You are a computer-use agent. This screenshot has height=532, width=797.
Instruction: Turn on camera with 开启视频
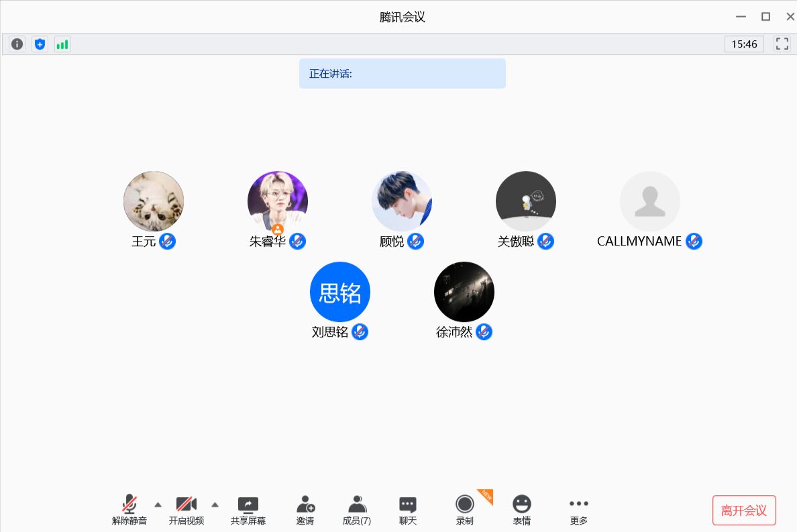(187, 510)
